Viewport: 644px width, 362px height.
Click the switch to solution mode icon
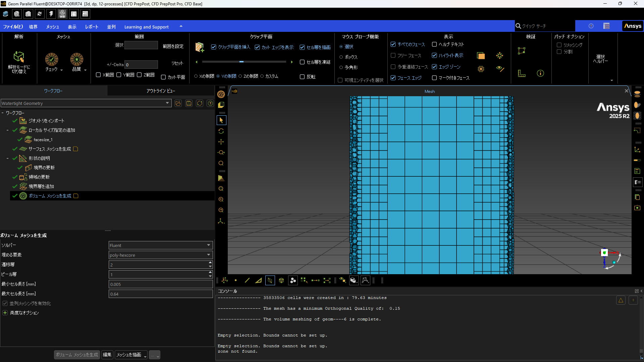[19, 57]
